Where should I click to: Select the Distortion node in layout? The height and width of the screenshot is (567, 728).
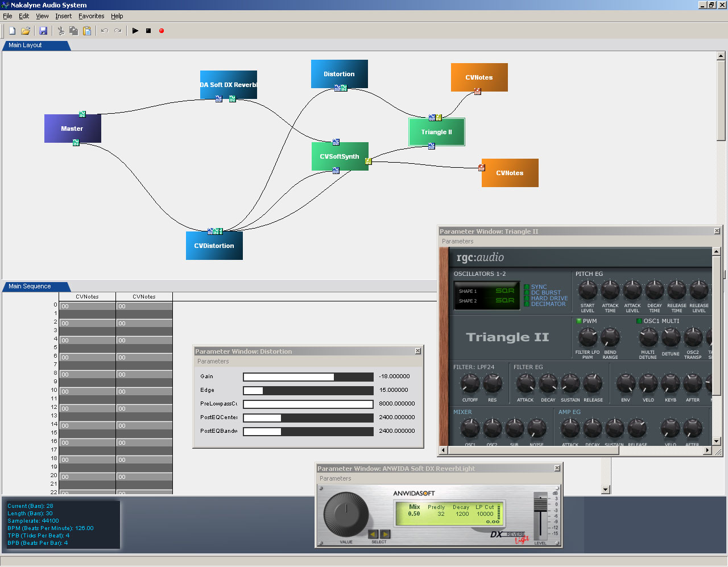pyautogui.click(x=340, y=74)
